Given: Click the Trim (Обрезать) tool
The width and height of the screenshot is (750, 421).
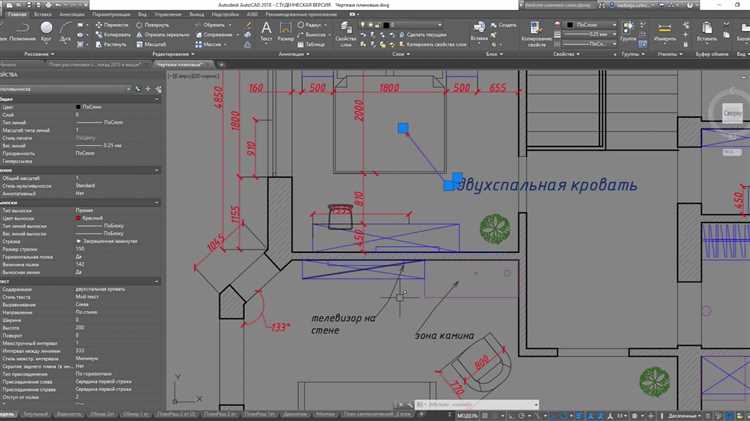Looking at the screenshot, I should 210,25.
